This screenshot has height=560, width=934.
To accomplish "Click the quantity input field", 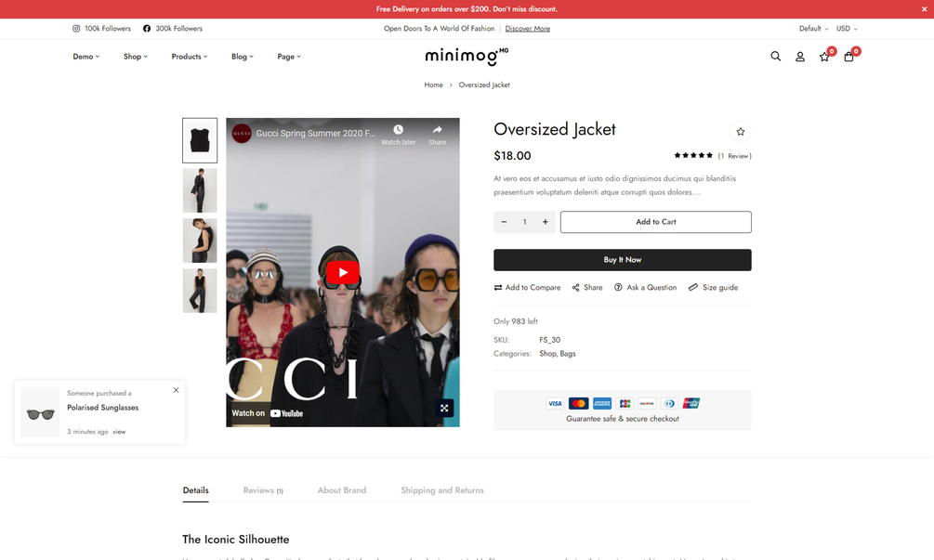I will pyautogui.click(x=525, y=222).
